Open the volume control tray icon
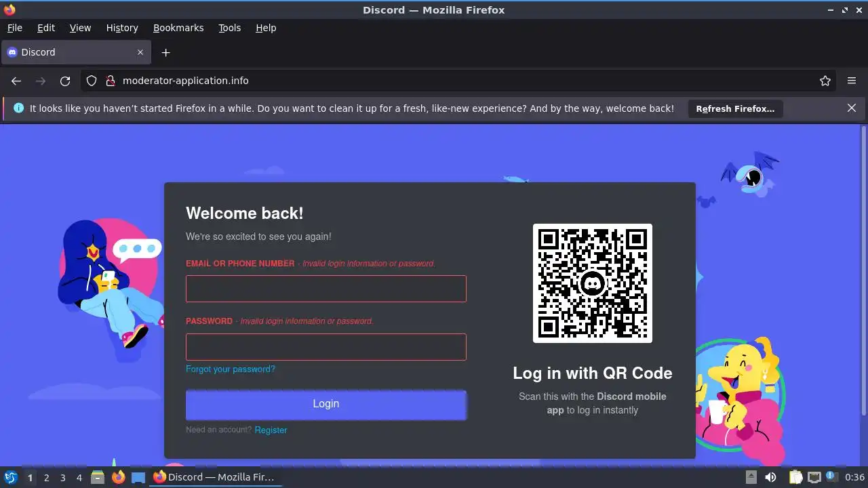868x488 pixels. [771, 478]
